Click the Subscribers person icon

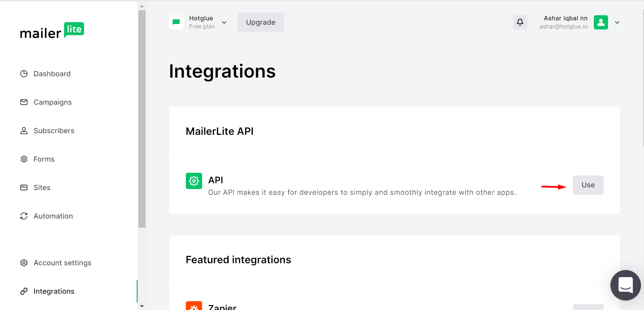24,130
